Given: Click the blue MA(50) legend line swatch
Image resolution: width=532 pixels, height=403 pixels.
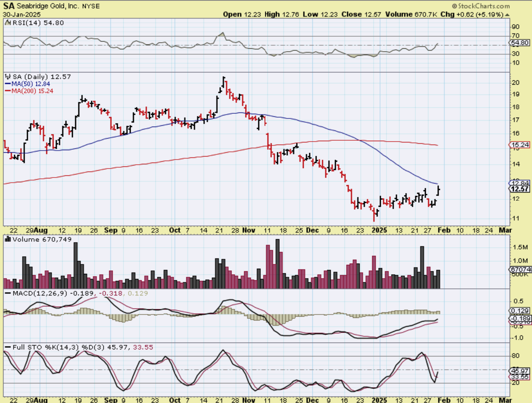Looking at the screenshot, I should (7, 84).
